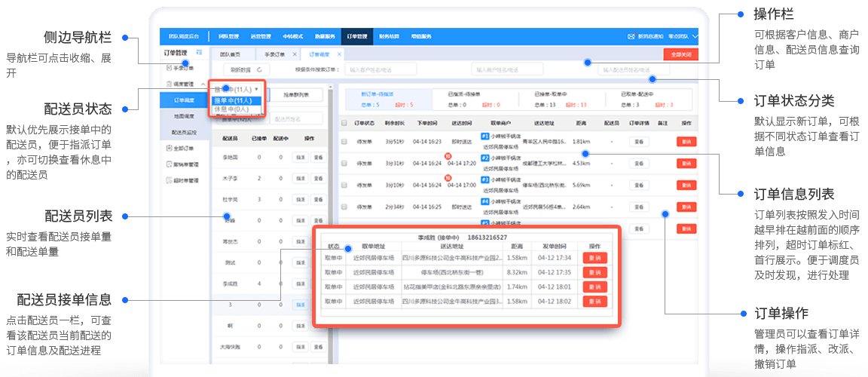Check the first order row's checkbox
Screen dimensions: 868x377
pos(344,141)
